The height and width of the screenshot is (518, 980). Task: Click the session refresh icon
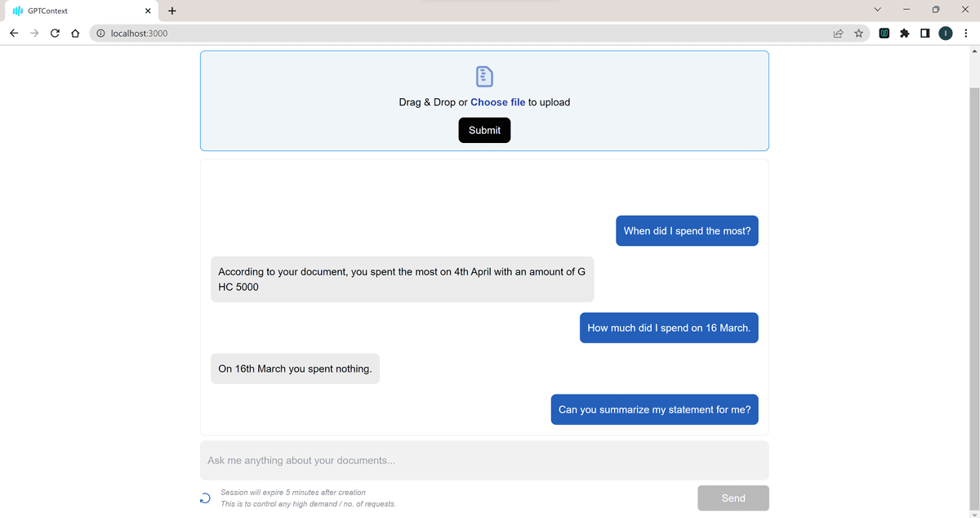pyautogui.click(x=205, y=498)
